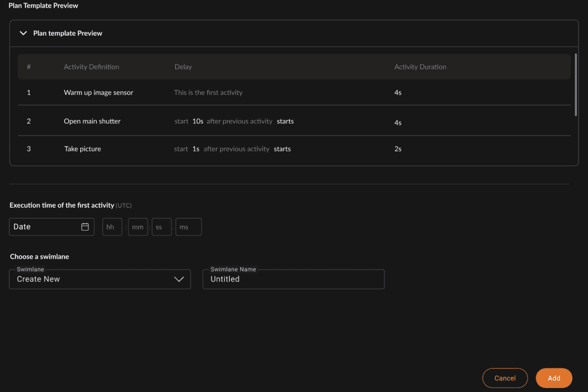Click the preview table vertical scrollbar

(x=576, y=85)
